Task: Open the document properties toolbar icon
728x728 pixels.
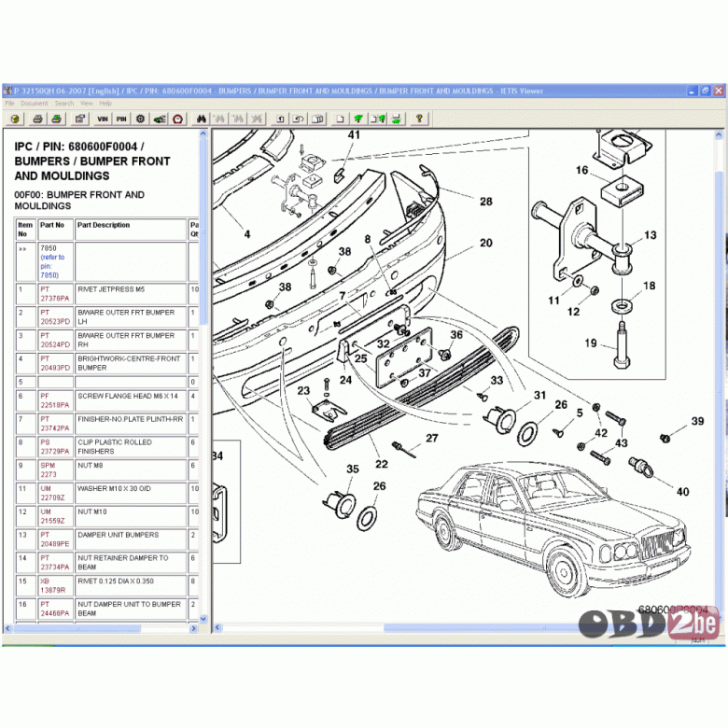Action: click(80, 119)
